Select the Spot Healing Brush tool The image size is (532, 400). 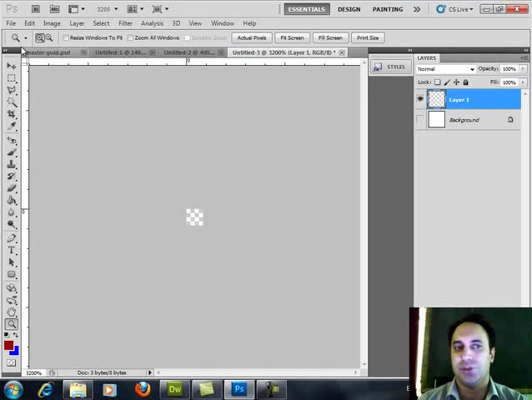click(11, 140)
